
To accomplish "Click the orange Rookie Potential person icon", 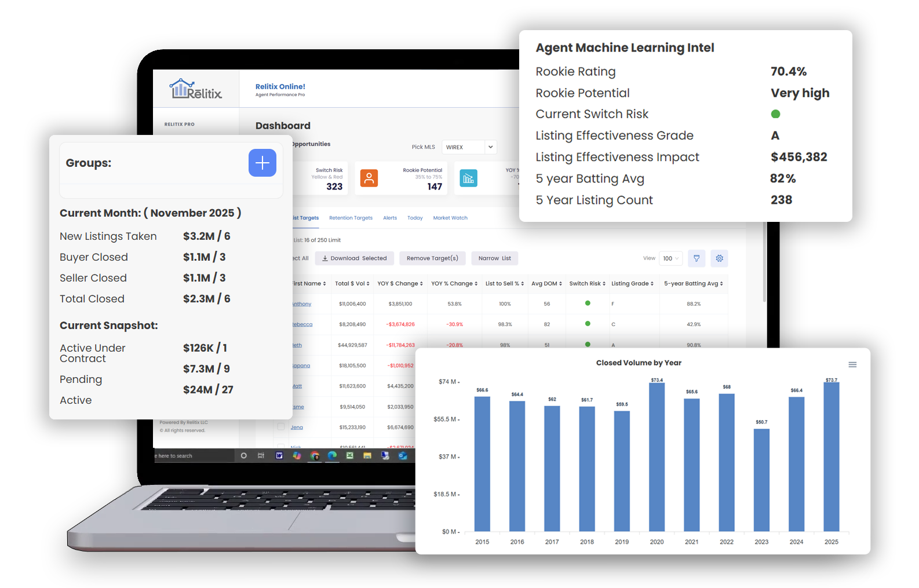I will (x=369, y=178).
